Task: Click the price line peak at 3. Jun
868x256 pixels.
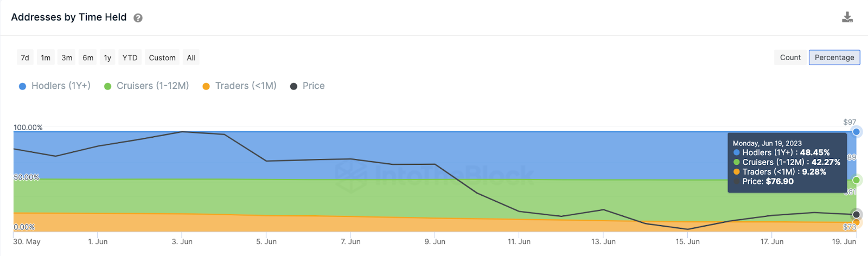Action: tap(182, 132)
